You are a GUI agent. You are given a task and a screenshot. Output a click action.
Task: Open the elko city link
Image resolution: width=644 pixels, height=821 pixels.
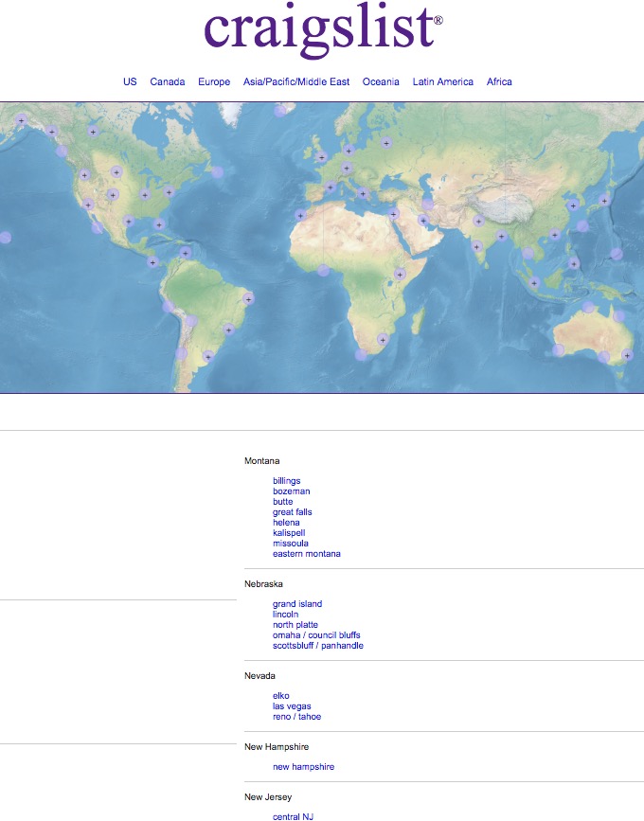(x=280, y=696)
